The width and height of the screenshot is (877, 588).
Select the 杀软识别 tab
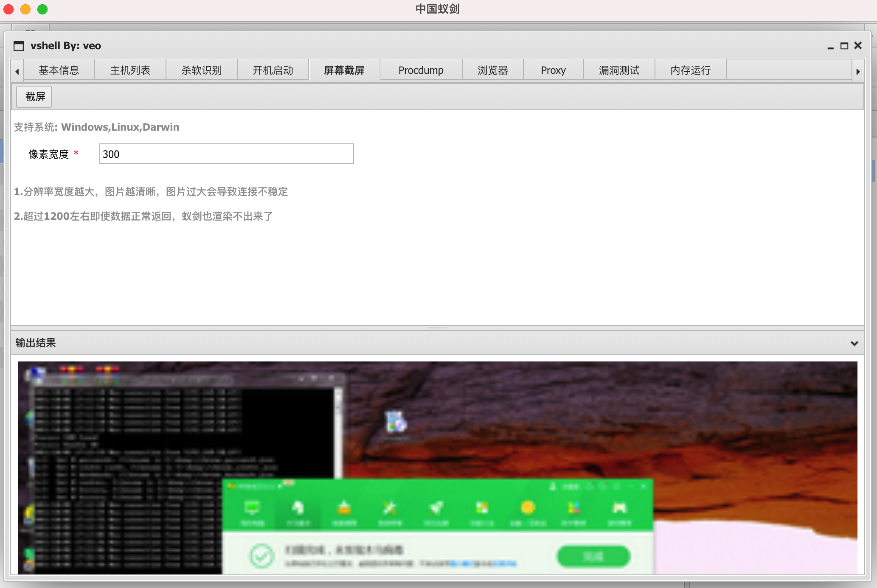202,70
